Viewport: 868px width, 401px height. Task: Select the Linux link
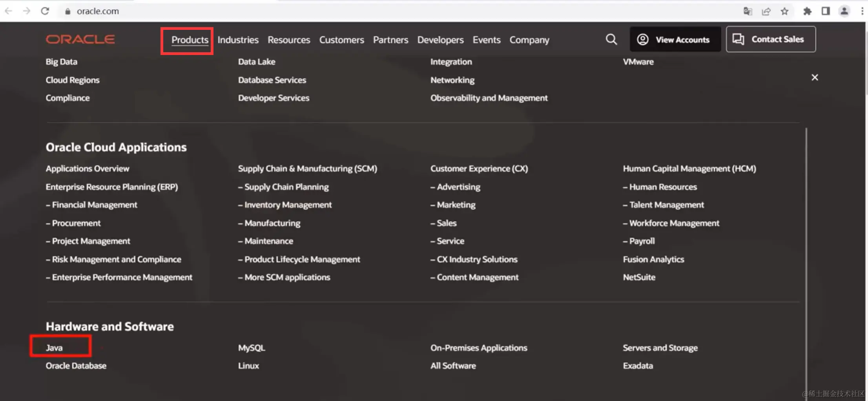248,366
